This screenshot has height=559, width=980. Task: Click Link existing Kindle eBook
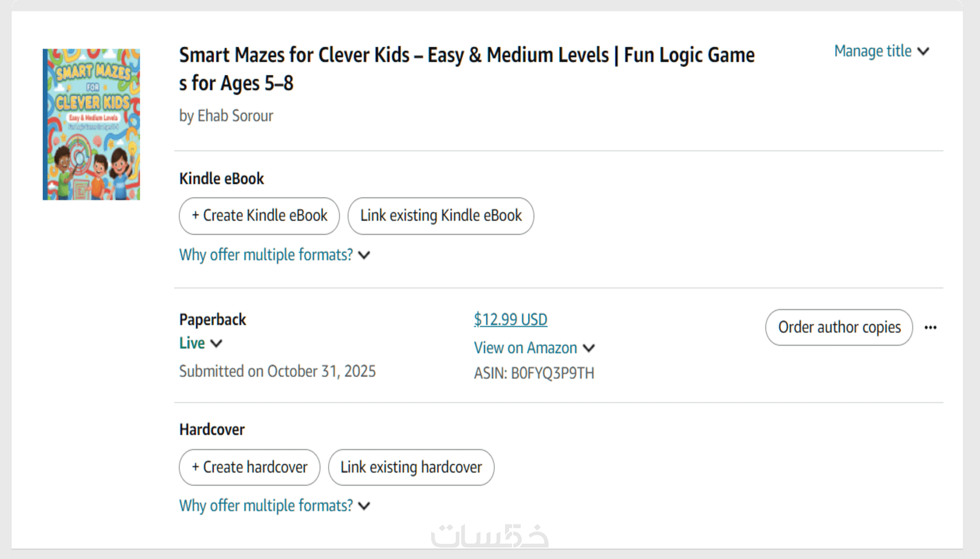(x=440, y=216)
